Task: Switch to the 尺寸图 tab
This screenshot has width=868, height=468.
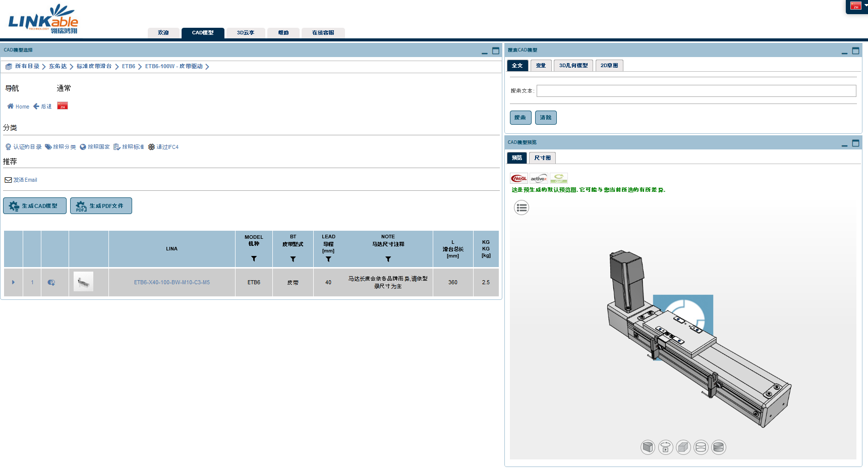Action: point(543,158)
